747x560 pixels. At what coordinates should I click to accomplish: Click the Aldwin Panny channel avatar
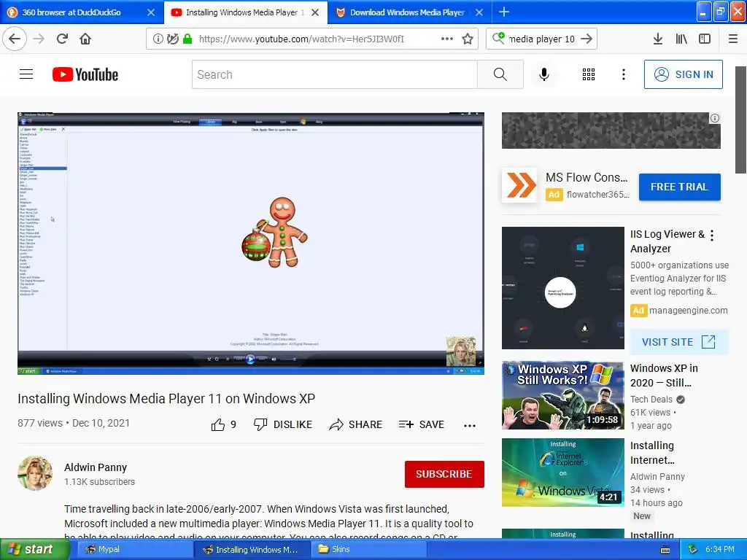35,473
